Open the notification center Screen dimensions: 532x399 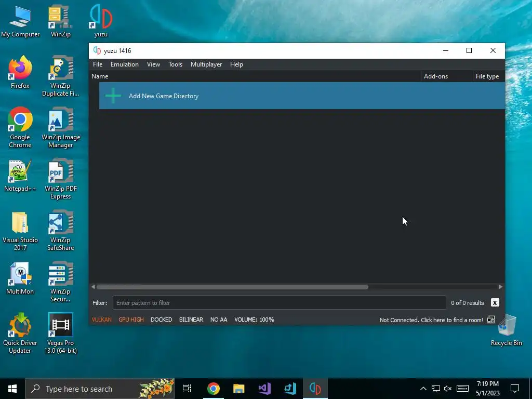[515, 389]
